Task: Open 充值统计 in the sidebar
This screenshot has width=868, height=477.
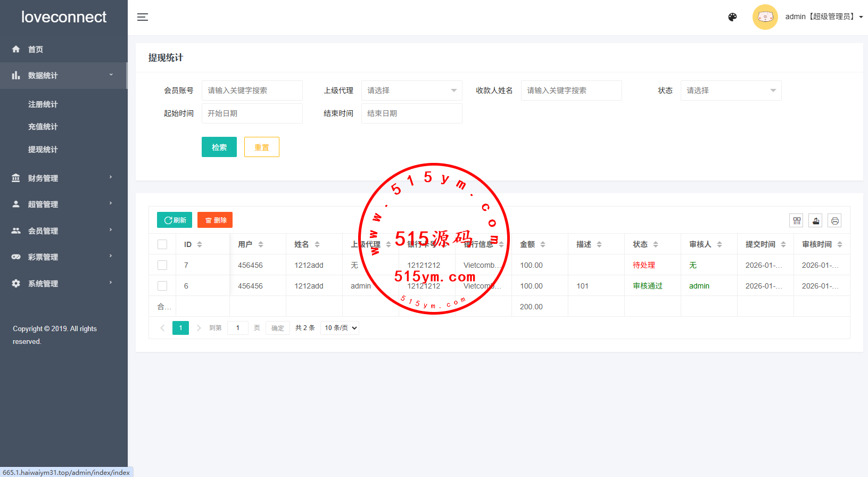Action: (x=43, y=127)
